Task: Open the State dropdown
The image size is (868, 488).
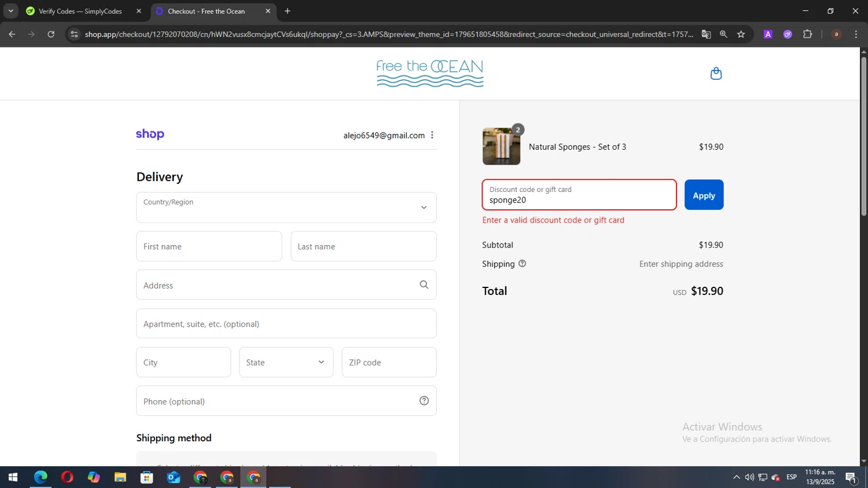Action: point(286,363)
